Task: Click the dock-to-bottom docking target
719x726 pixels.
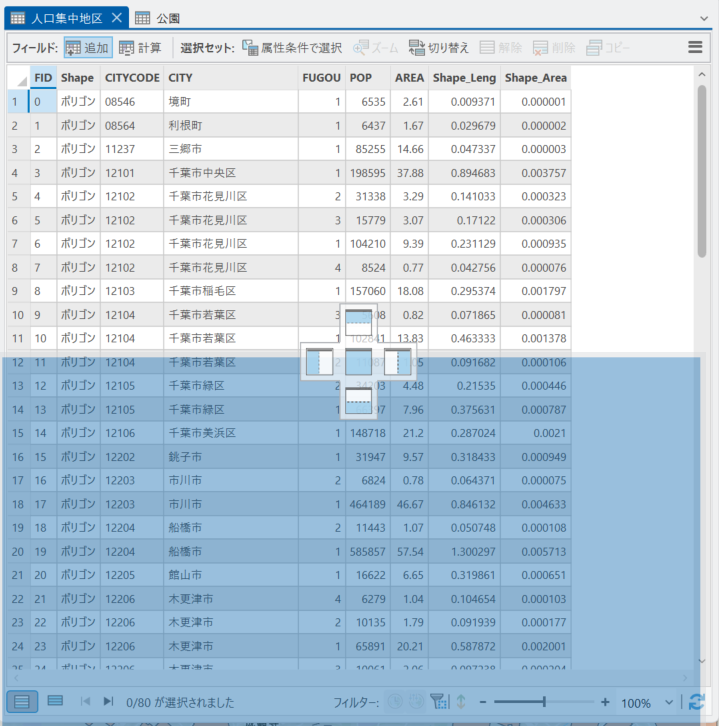Action: [358, 400]
